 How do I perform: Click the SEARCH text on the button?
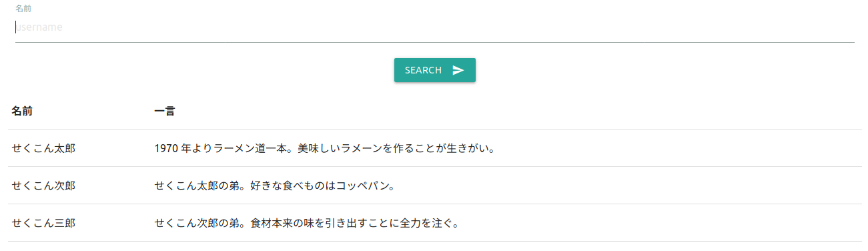tap(423, 70)
